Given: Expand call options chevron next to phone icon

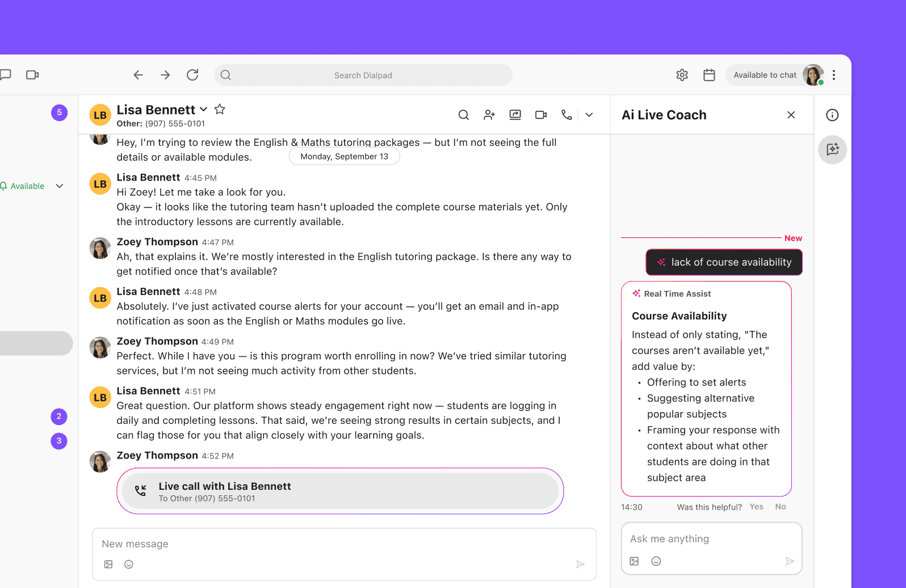Looking at the screenshot, I should pos(589,115).
